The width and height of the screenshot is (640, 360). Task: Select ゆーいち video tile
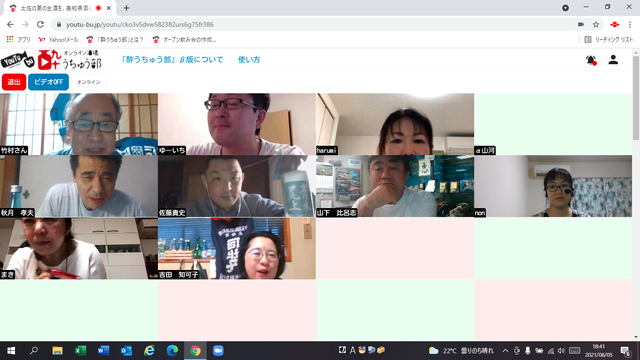click(237, 124)
